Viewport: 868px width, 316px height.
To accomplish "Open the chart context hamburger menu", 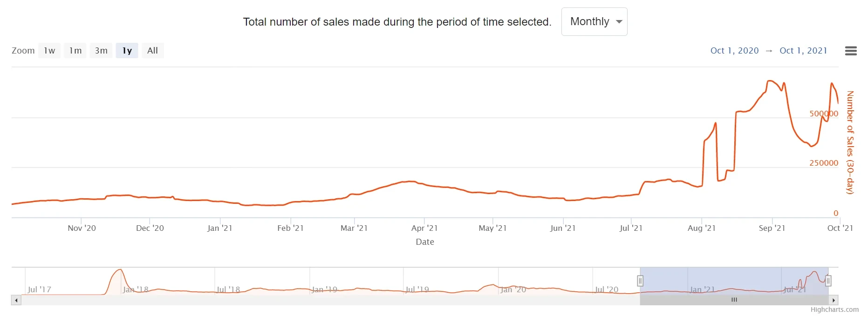I will [x=850, y=51].
